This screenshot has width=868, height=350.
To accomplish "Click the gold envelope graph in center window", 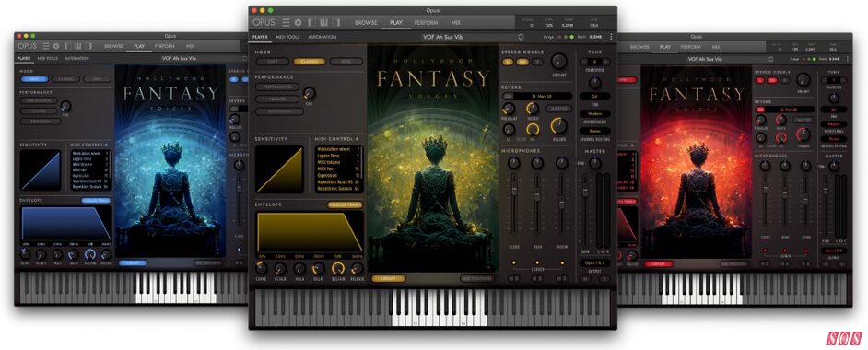I will coord(310,231).
